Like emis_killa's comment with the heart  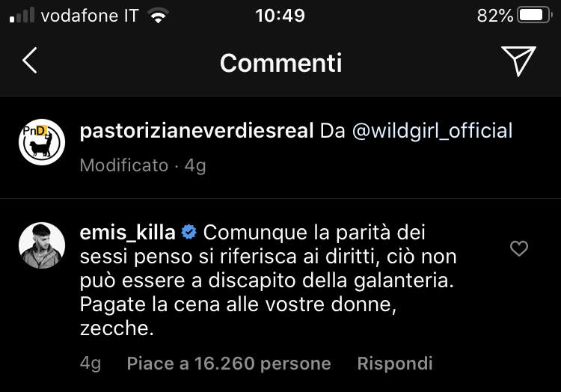pos(518,249)
